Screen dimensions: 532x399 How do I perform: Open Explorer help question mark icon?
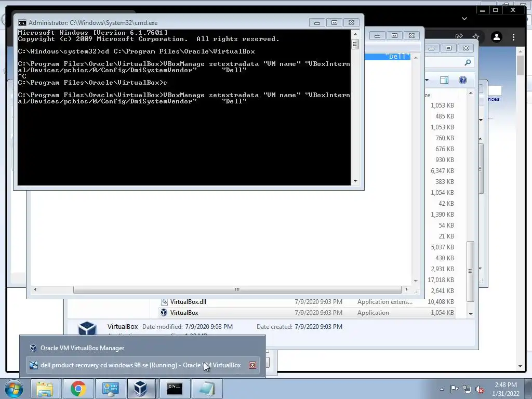[463, 80]
